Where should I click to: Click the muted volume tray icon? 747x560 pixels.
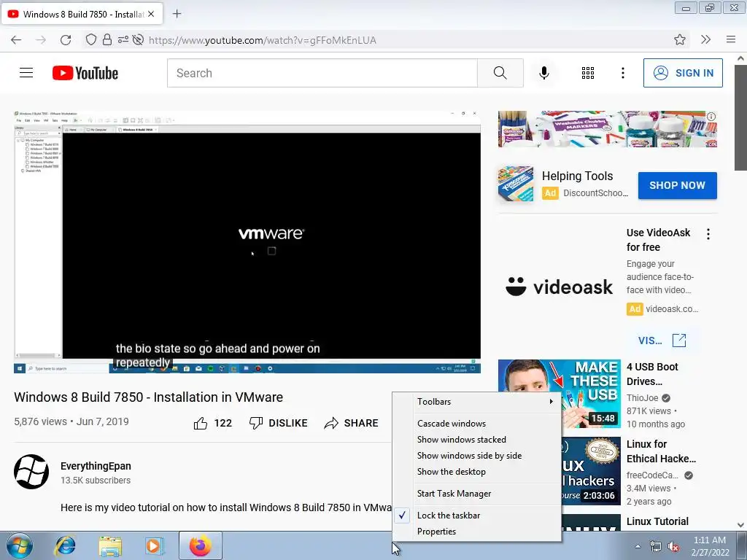pos(673,546)
